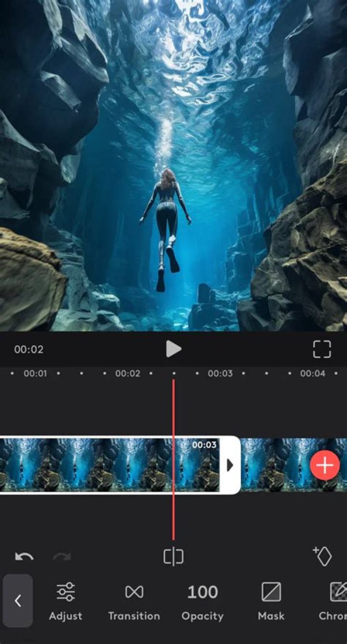
Task: Play the video preview
Action: coord(173,349)
